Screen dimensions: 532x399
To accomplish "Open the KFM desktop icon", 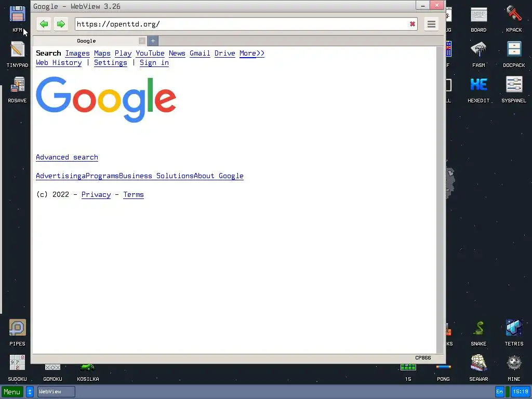I will click(x=17, y=19).
